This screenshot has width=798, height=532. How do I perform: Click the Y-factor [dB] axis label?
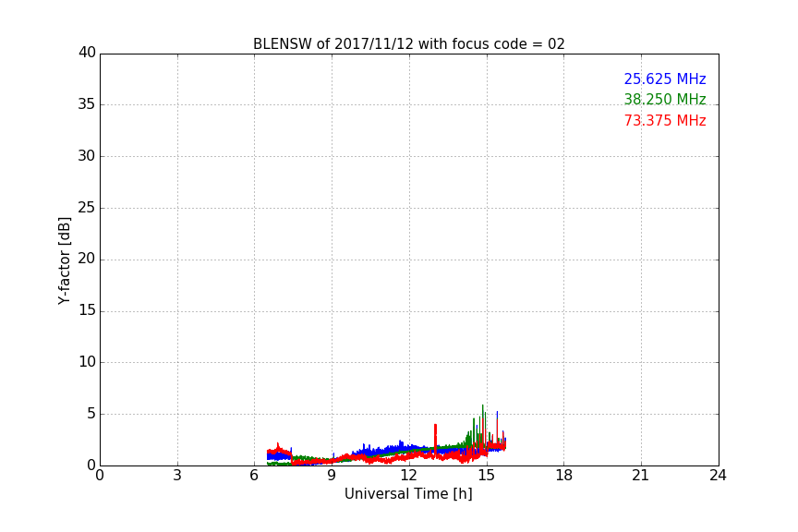coord(64,260)
